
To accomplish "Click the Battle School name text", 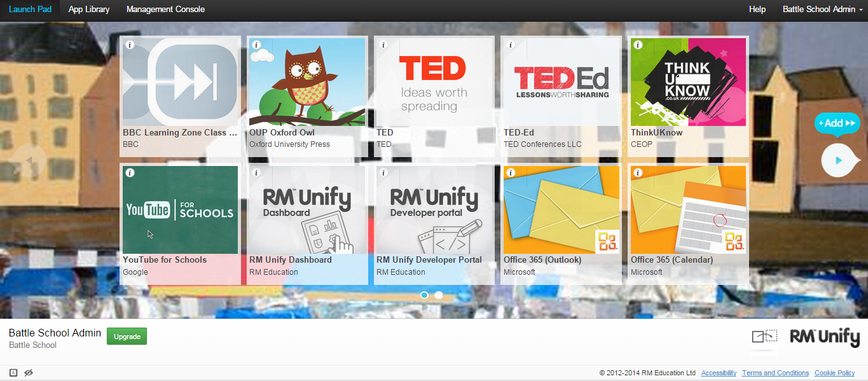I will click(32, 345).
